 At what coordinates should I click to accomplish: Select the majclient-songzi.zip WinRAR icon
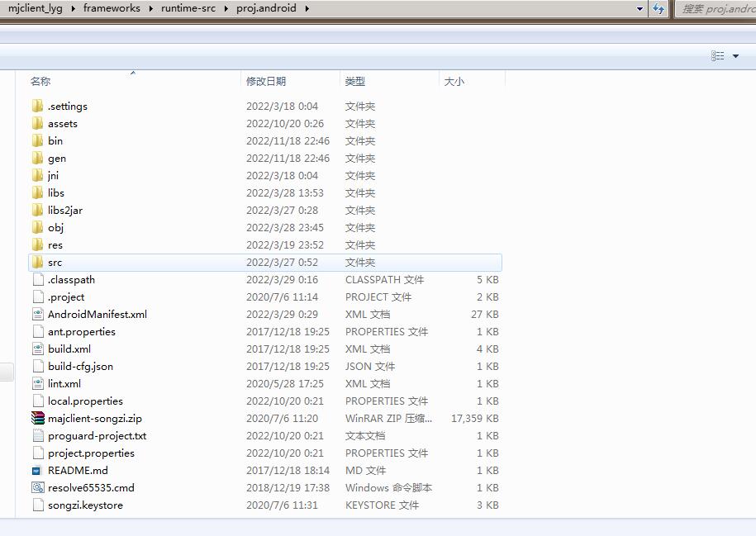(x=38, y=419)
